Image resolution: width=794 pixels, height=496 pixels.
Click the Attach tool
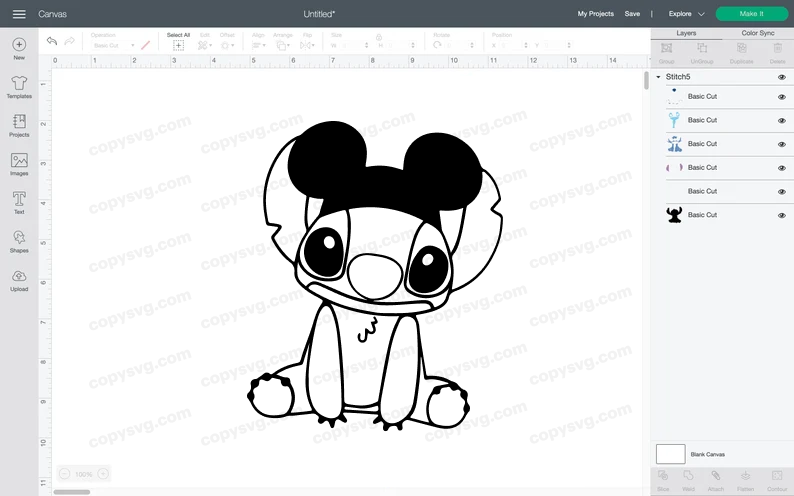(x=715, y=476)
